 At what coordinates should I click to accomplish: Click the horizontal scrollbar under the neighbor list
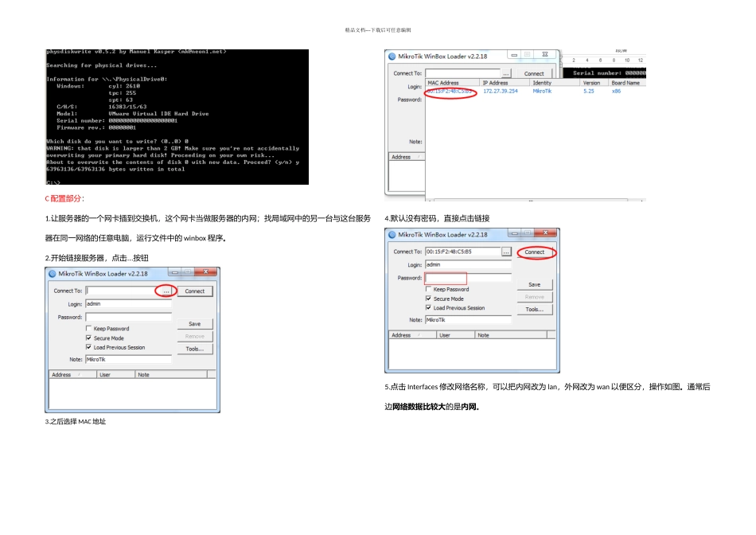tap(530, 200)
